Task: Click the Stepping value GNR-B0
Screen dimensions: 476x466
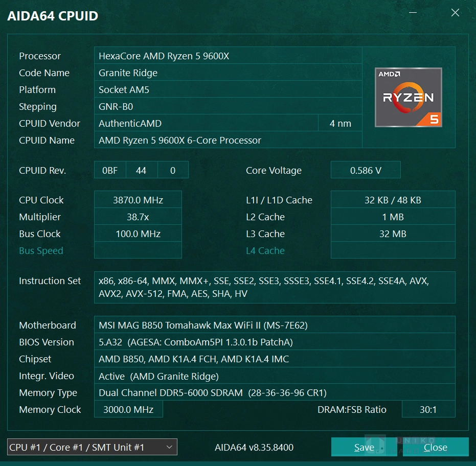Action: (x=228, y=106)
